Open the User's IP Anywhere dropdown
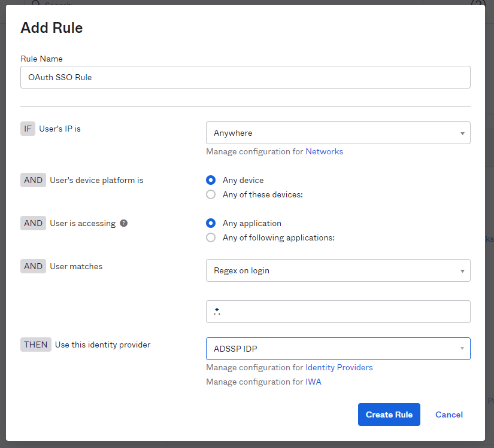Image resolution: width=494 pixels, height=448 pixels. (338, 133)
